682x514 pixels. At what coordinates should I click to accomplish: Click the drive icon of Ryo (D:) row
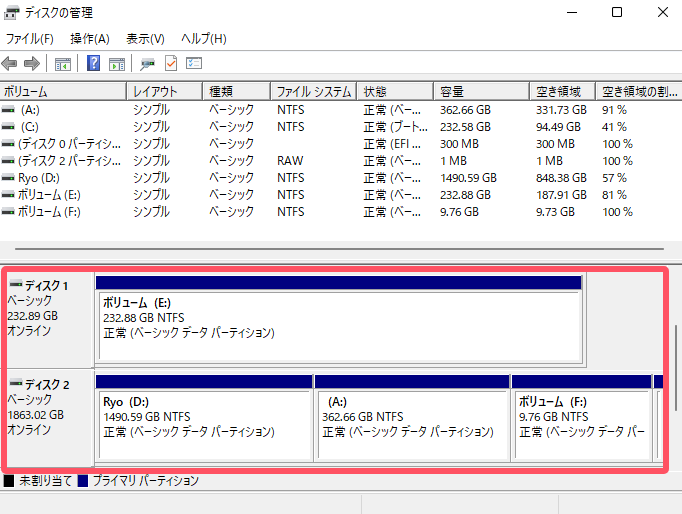click(x=8, y=178)
